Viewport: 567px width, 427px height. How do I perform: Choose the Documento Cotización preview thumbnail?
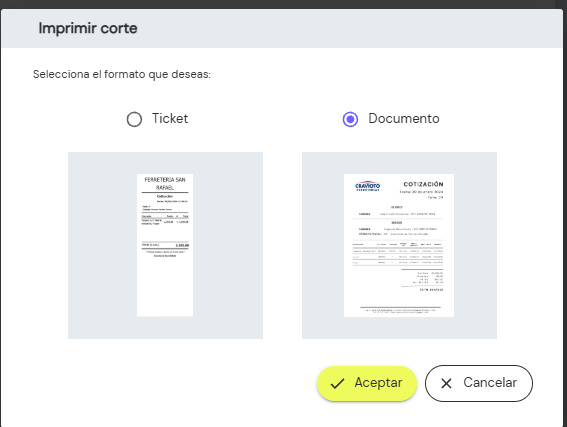click(x=399, y=245)
